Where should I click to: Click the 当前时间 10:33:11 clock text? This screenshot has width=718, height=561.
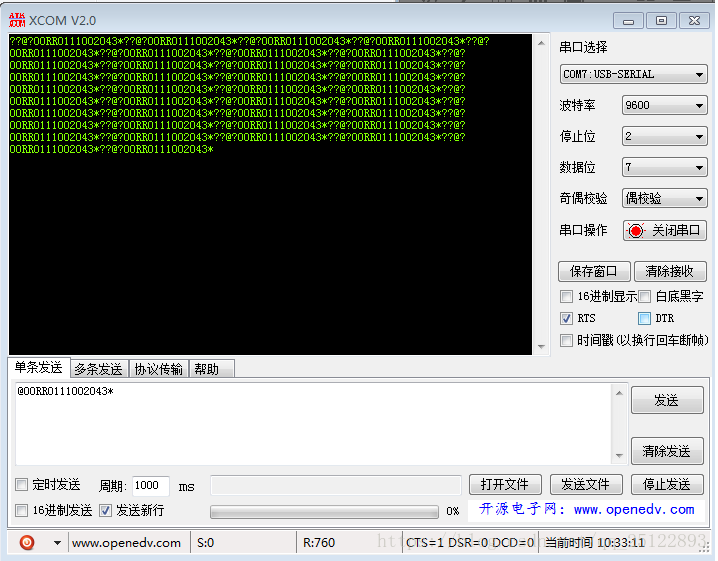(x=595, y=543)
